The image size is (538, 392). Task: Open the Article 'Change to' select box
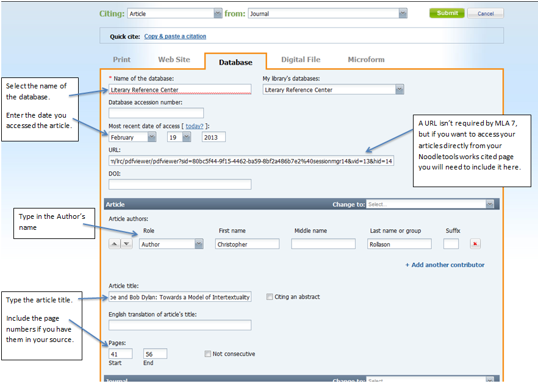pyautogui.click(x=430, y=205)
